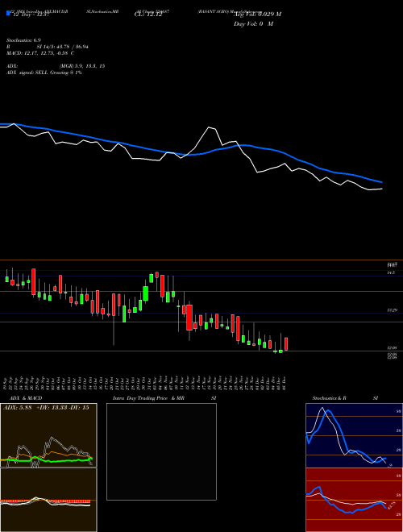Click the 'Day Vol: 0 M' text
Image resolution: width=403 pixels, height=532 pixels.
pyautogui.click(x=253, y=23)
